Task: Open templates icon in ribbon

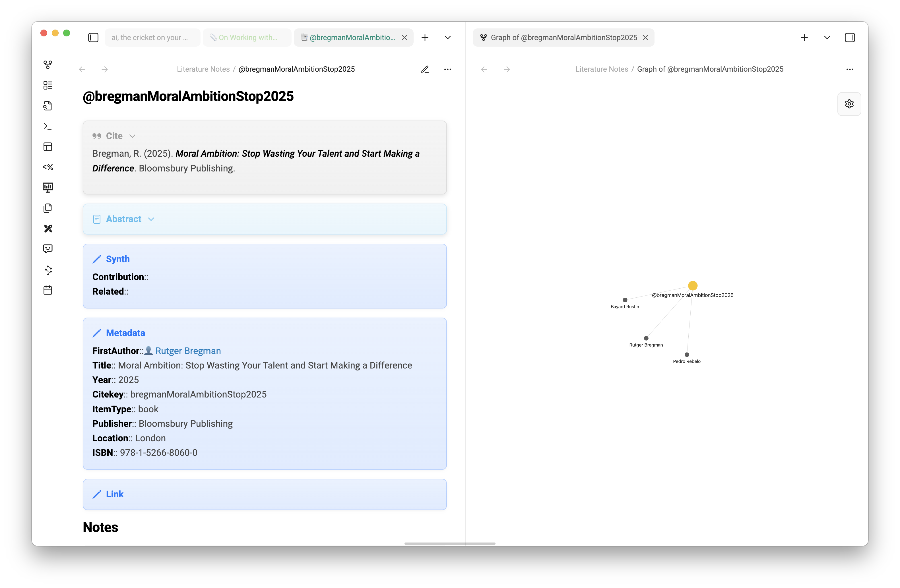Action: [48, 167]
